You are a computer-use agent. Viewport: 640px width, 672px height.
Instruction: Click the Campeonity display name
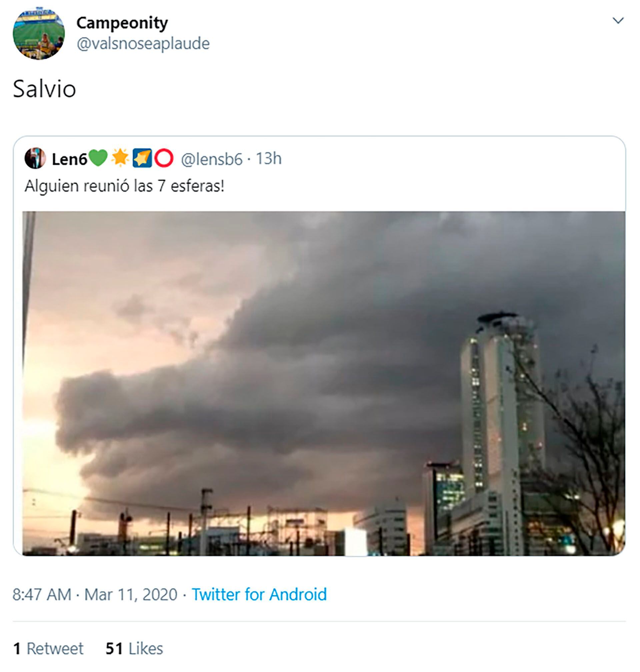point(122,23)
